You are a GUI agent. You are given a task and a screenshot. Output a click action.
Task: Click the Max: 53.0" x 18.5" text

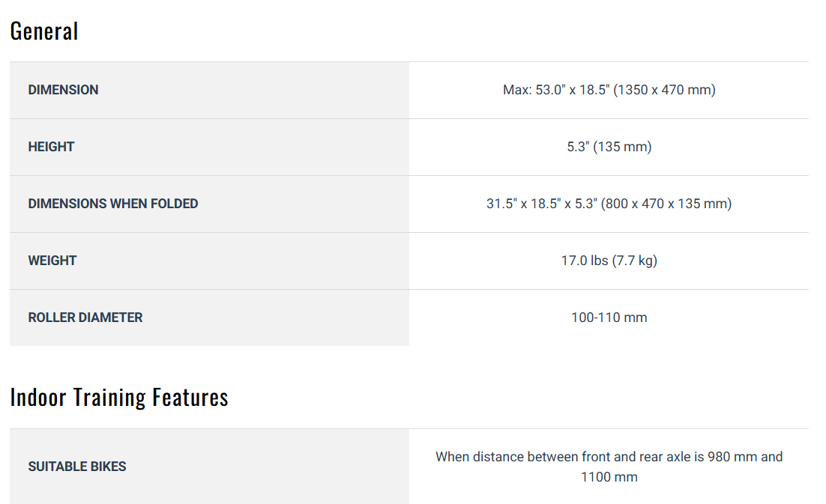(556, 90)
